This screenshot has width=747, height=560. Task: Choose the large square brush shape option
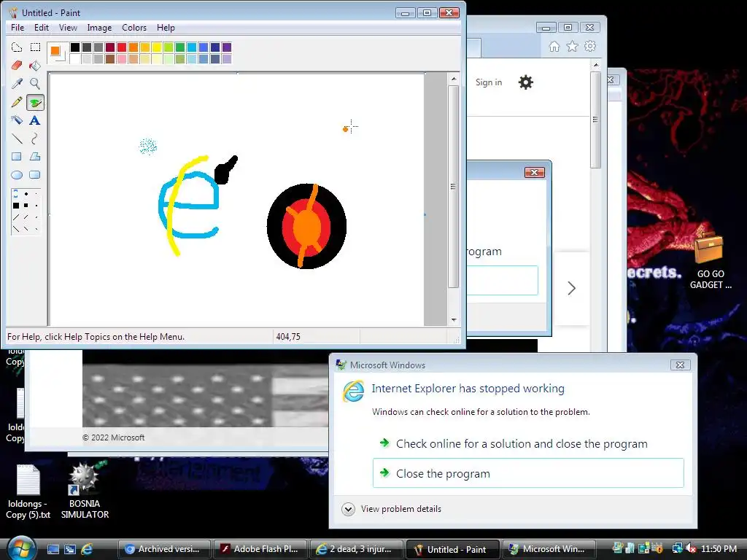coord(16,205)
